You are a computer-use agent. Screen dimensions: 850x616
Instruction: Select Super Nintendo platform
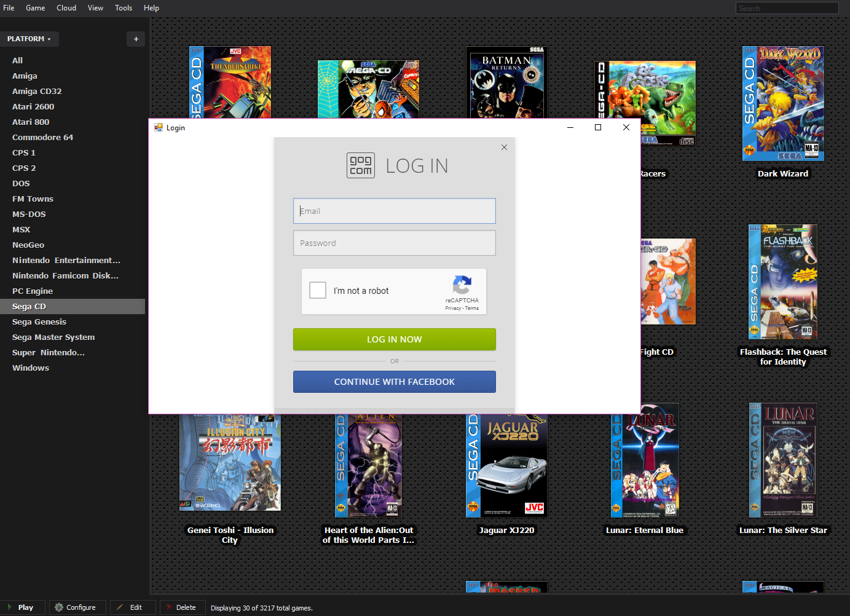[73, 352]
